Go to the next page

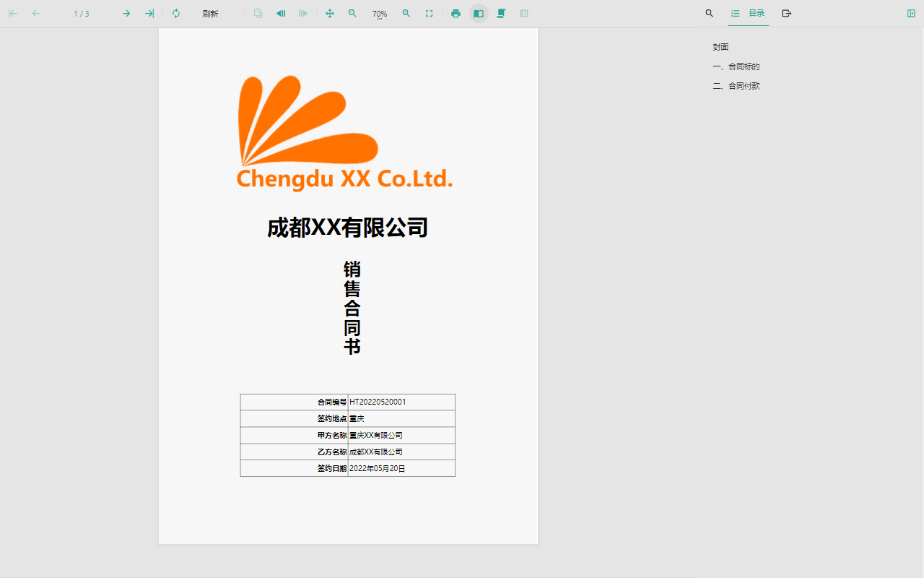click(126, 14)
